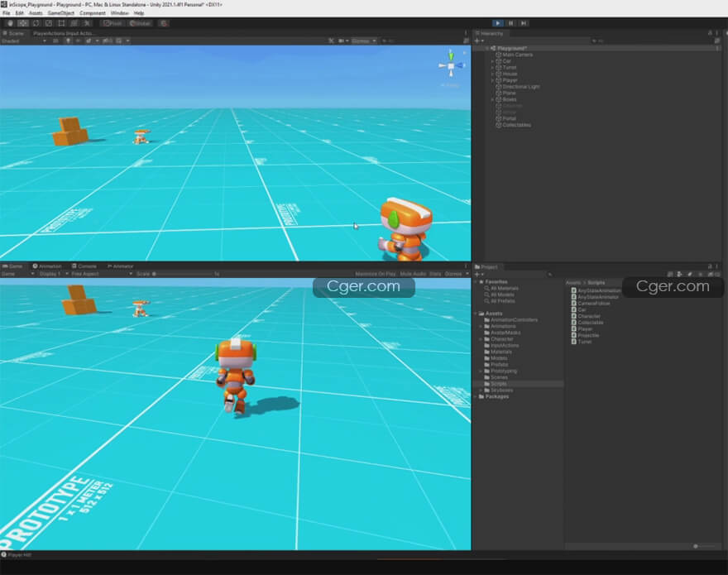Image resolution: width=728 pixels, height=575 pixels.
Task: Click the Play button in the toolbar
Action: 498,23
